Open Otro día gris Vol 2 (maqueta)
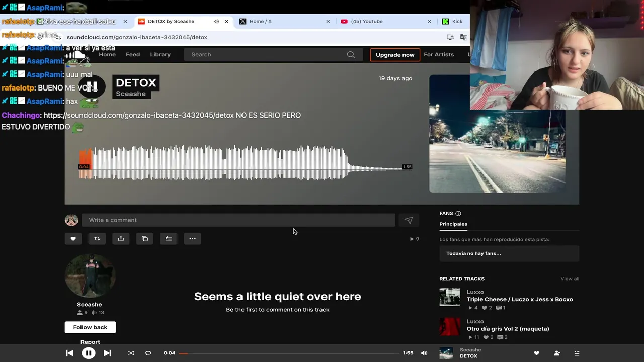The width and height of the screenshot is (644, 362). 508,329
